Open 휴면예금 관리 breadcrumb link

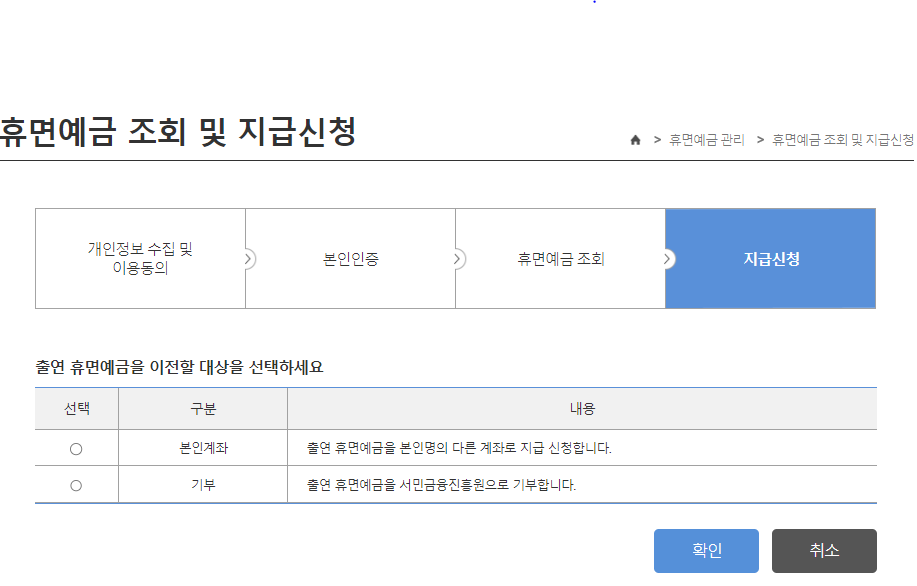[706, 140]
